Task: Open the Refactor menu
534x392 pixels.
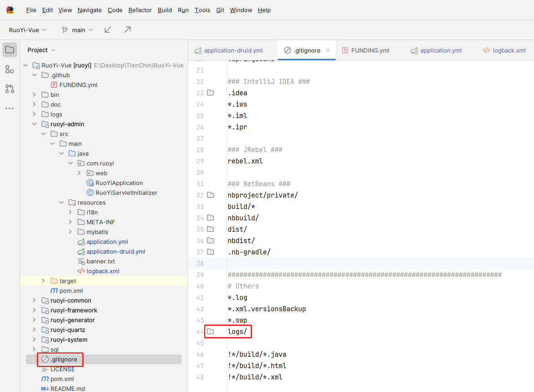Action: click(x=140, y=10)
